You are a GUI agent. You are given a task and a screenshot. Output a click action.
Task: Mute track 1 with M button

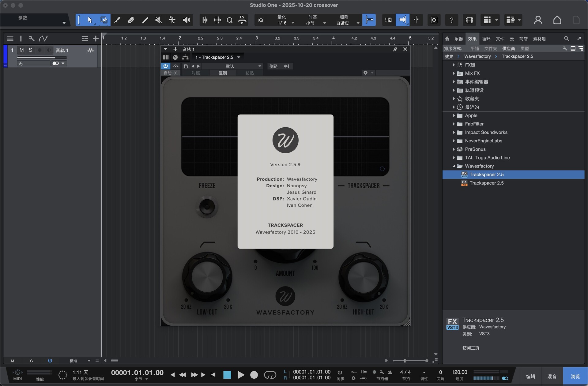point(21,50)
